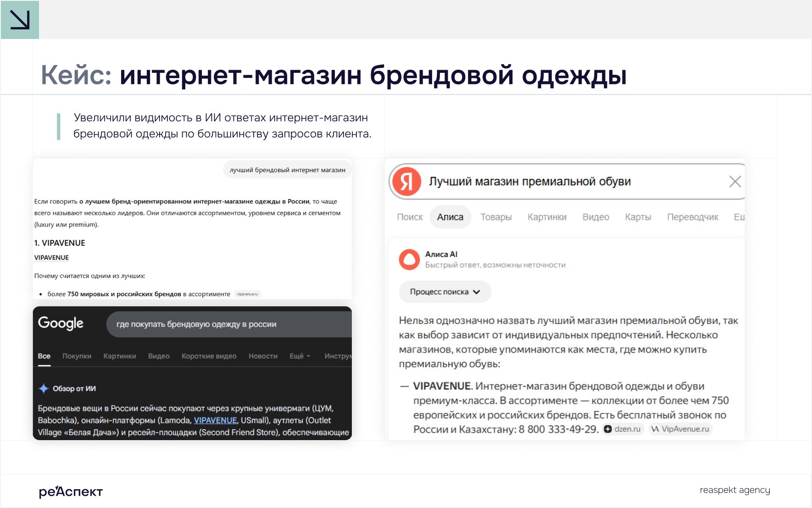Open the Новости tab in Google

[x=263, y=356]
